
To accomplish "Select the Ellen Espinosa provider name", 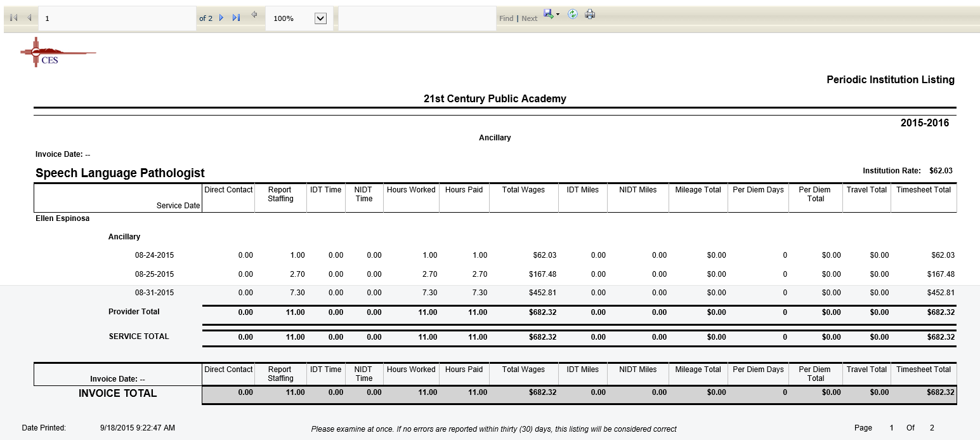I will click(62, 218).
